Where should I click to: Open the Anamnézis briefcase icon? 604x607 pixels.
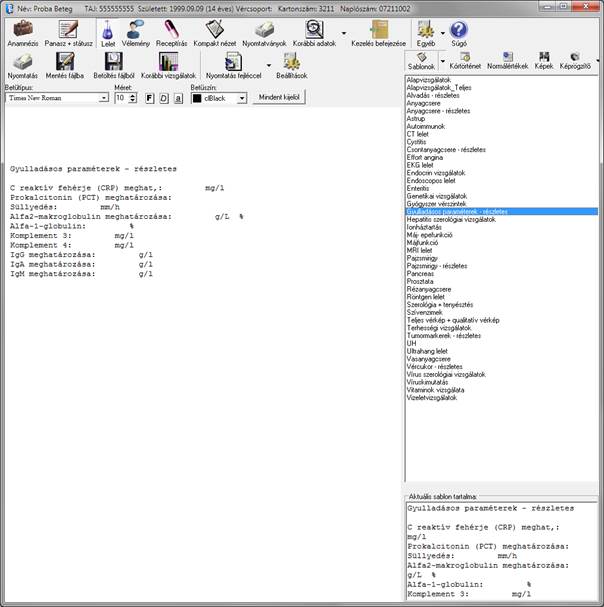23,29
